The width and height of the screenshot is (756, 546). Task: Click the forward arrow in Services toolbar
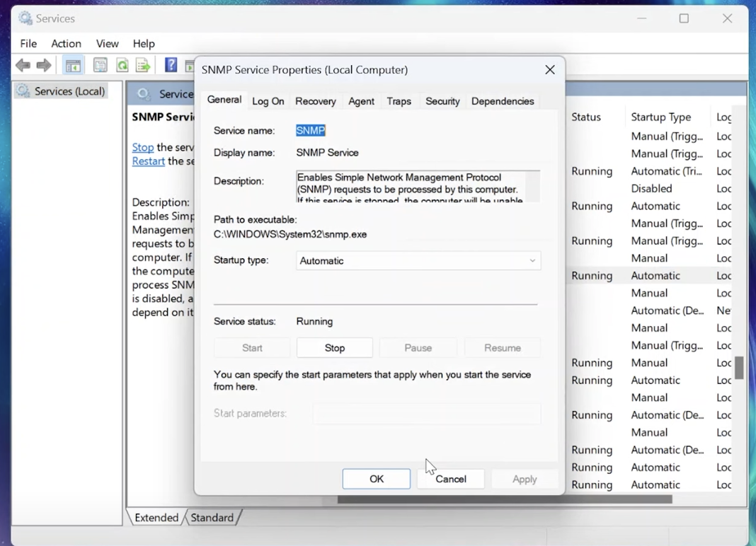44,65
